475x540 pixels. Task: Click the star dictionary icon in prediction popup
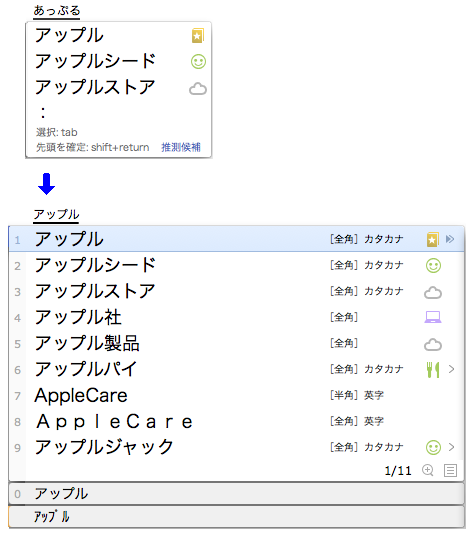(x=198, y=35)
